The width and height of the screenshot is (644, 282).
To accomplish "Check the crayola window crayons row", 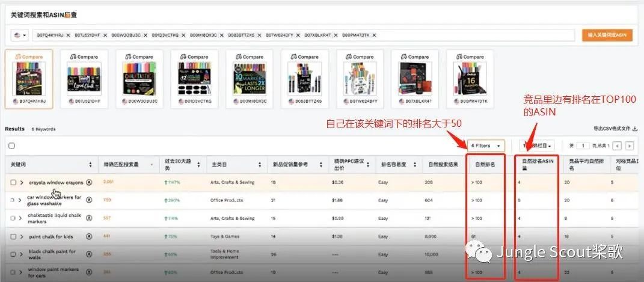I will [13, 182].
